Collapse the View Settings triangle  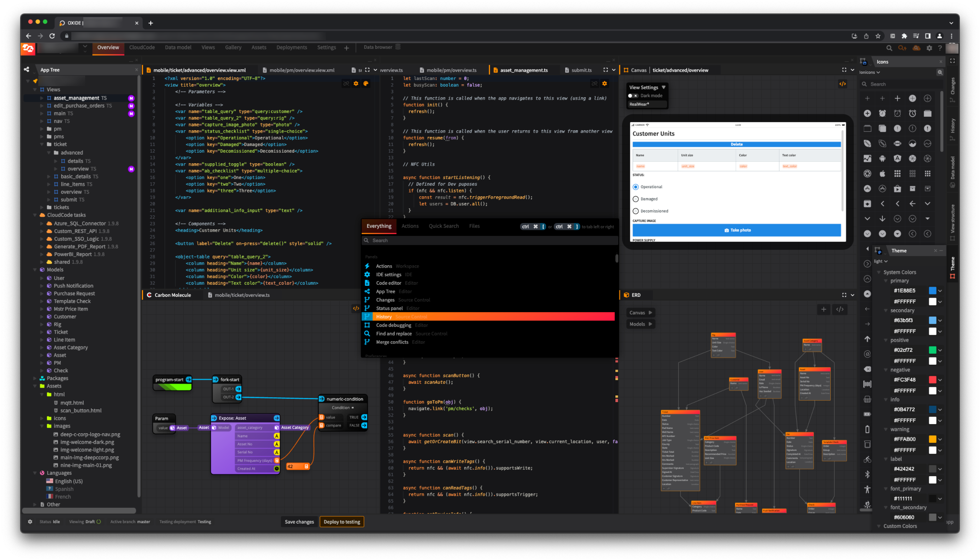(663, 87)
